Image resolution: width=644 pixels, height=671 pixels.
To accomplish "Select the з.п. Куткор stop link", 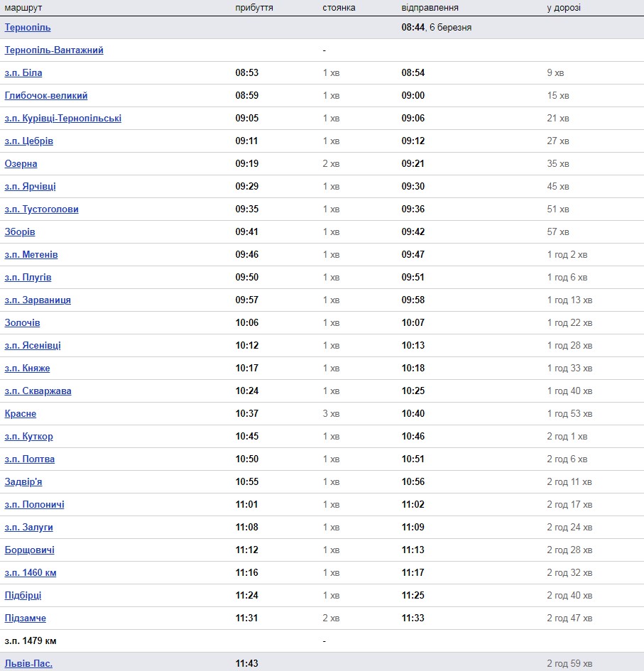I will (x=28, y=436).
